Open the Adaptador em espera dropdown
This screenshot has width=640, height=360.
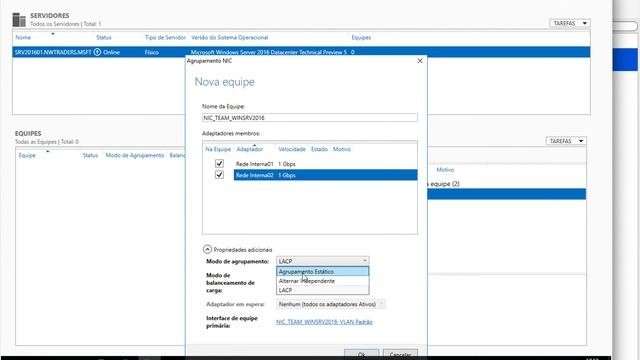pyautogui.click(x=331, y=304)
